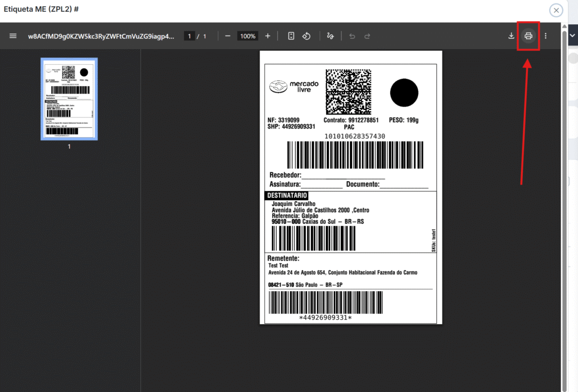This screenshot has height=392, width=578.
Task: Print the shipping label PDF
Action: point(528,36)
